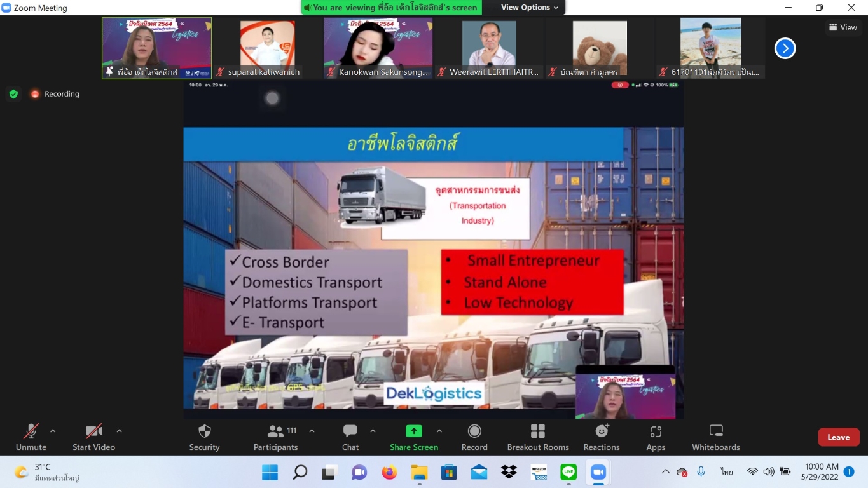Unmute the microphone in Zoom

point(31,437)
